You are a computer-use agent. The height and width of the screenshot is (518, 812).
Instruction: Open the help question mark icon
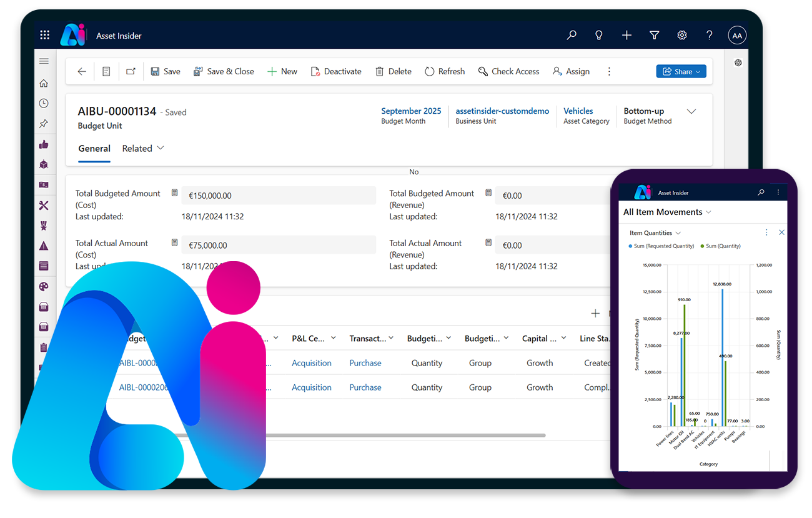coord(710,36)
